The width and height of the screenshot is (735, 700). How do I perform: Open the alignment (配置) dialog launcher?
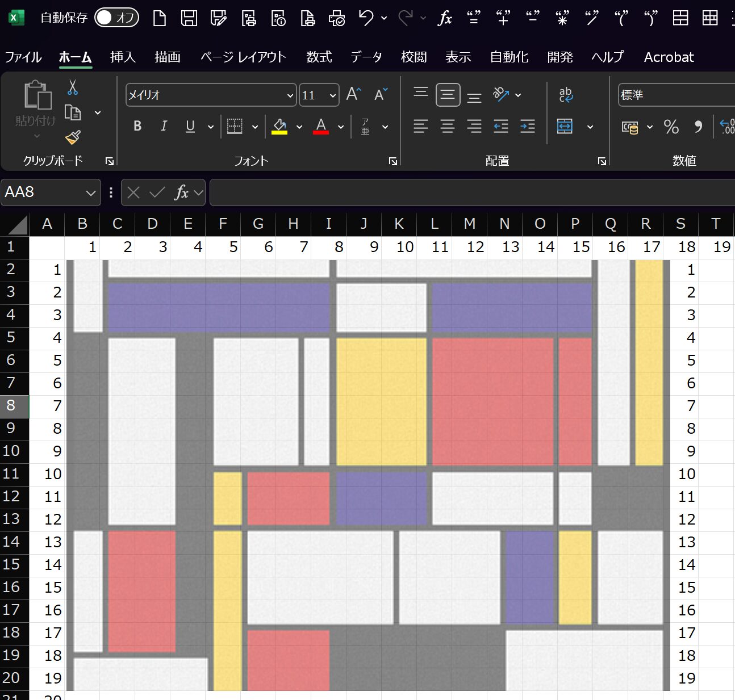(x=602, y=161)
